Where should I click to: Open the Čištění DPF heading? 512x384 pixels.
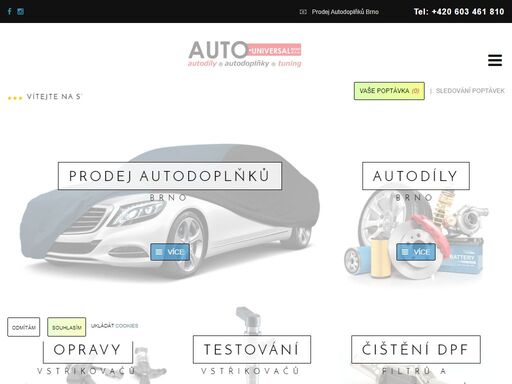pos(416,350)
